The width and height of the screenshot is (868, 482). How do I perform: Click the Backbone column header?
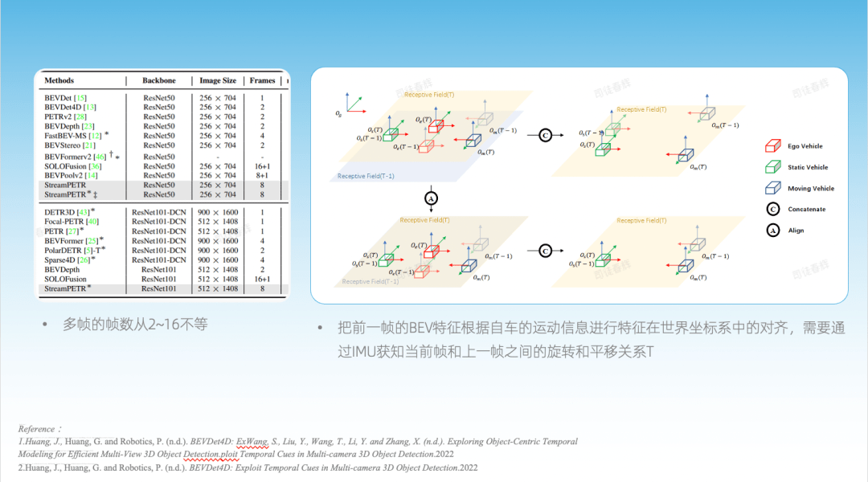(x=159, y=80)
